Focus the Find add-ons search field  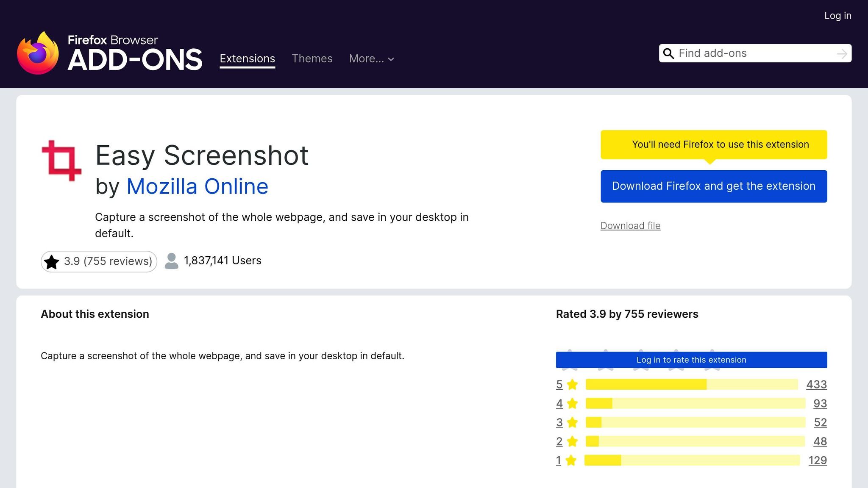pos(755,53)
